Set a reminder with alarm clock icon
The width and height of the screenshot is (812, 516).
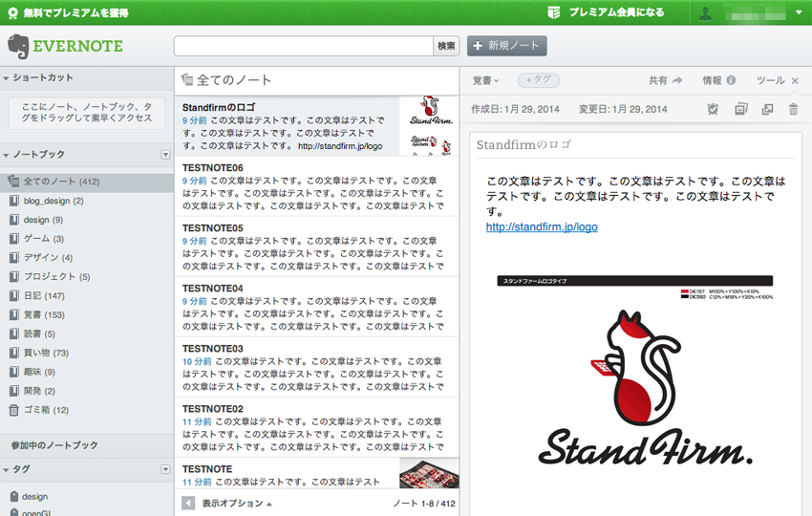point(713,109)
